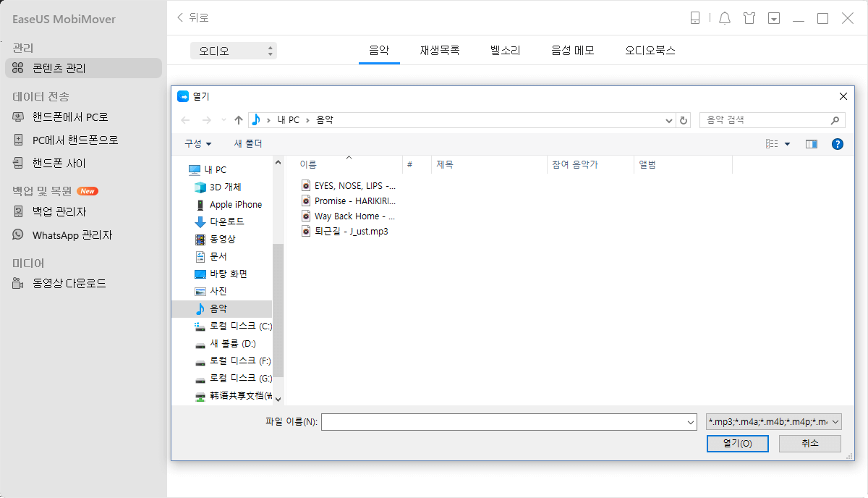Viewport: 868px width, 498px height.
Task: Open 동영상 다운로드 in sidebar
Action: (x=69, y=284)
